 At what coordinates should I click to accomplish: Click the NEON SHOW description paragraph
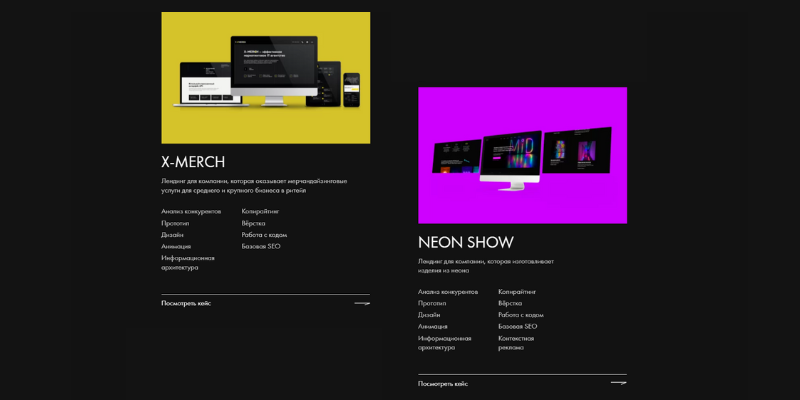485,265
